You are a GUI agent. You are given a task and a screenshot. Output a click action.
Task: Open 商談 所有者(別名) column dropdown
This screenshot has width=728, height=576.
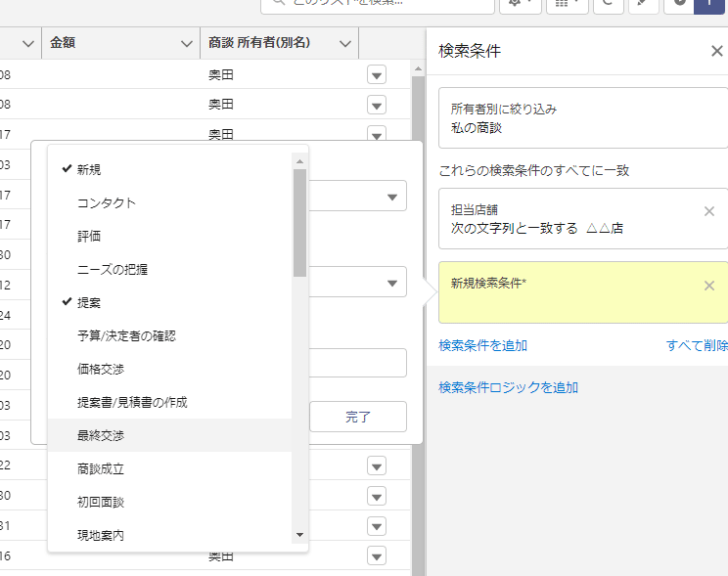coord(344,43)
